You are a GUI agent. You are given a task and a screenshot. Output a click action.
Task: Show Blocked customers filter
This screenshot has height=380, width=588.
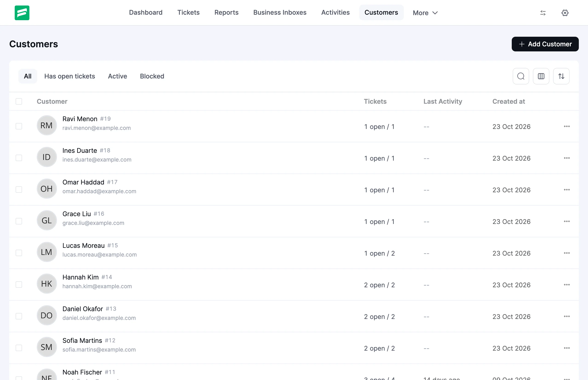(152, 76)
